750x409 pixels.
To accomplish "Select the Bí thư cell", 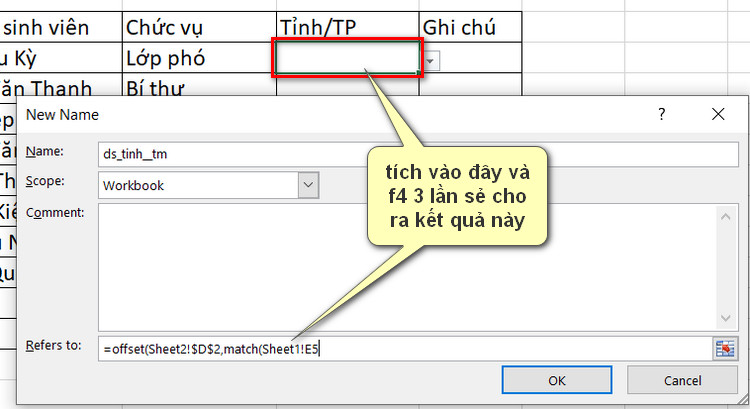I will (x=199, y=85).
